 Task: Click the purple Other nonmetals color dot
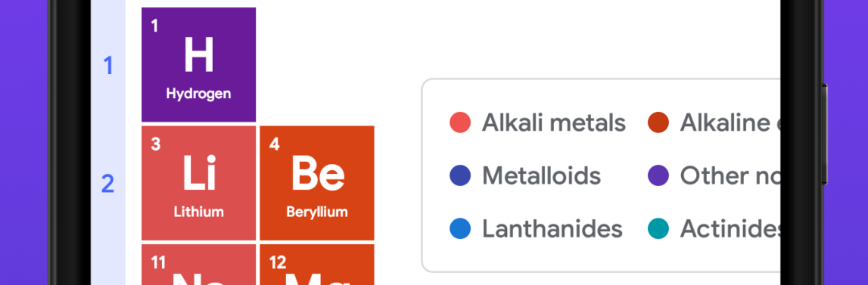(x=658, y=176)
